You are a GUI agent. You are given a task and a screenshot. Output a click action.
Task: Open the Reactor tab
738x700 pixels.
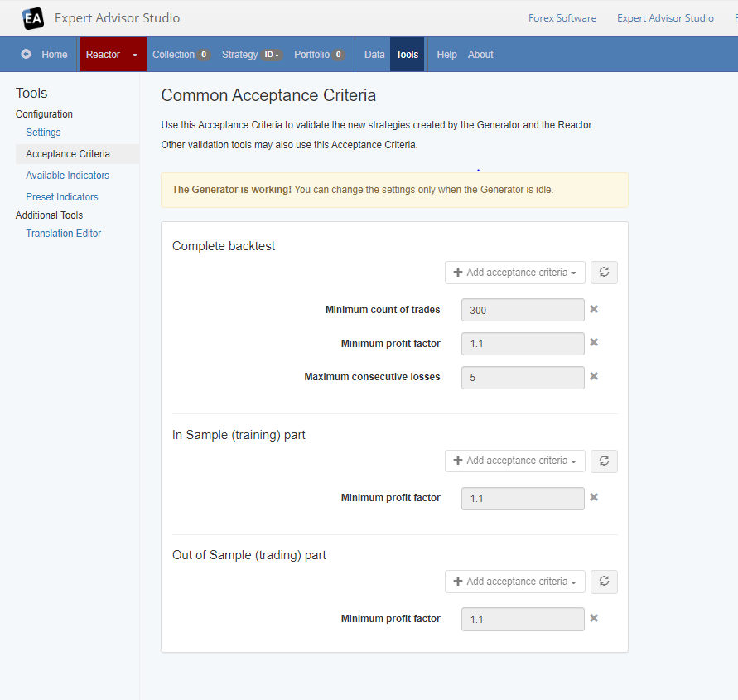point(103,55)
